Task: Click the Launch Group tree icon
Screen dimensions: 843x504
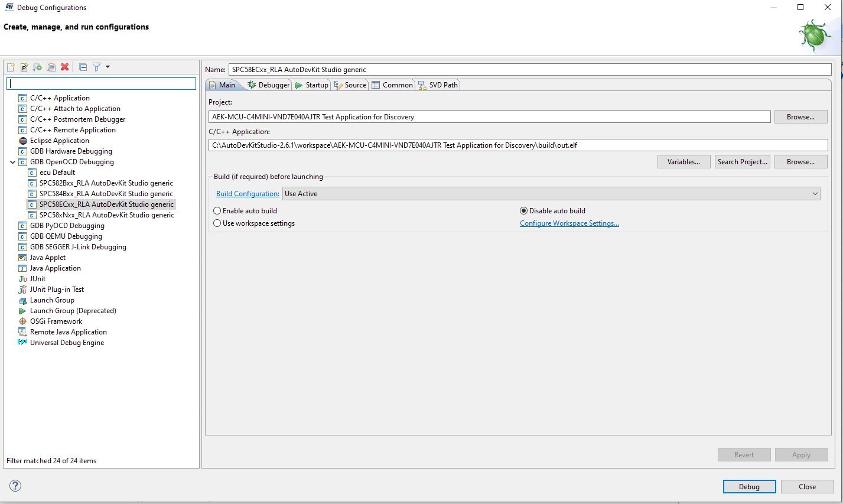Action: 22,300
